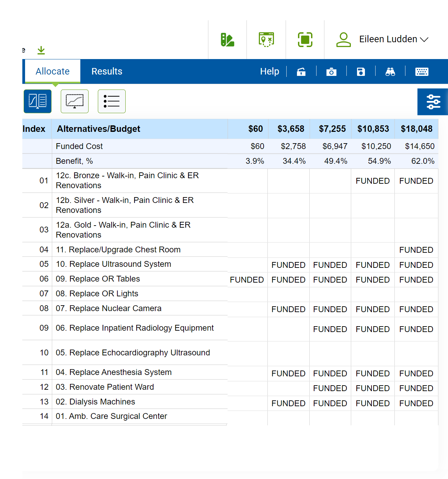
Task: Select 07. Replace Nuclear Camera
Action: (x=108, y=308)
